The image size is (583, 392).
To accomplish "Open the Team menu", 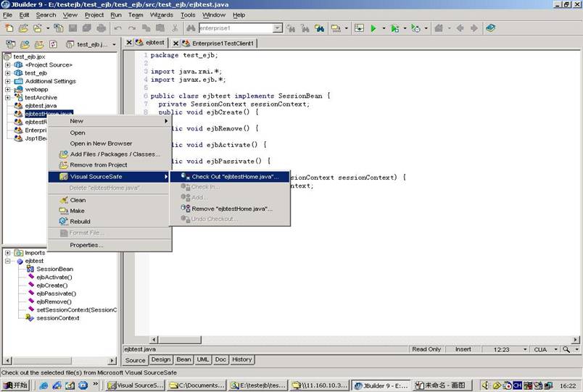I will 136,15.
